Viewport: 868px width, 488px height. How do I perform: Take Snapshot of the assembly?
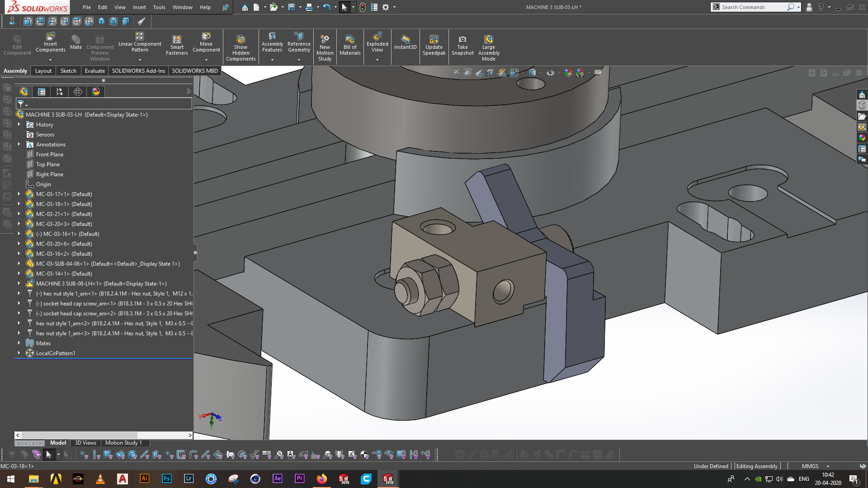coord(462,45)
